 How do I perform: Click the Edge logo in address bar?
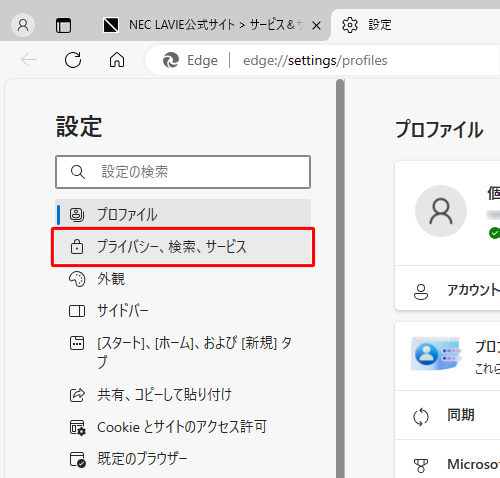(171, 60)
